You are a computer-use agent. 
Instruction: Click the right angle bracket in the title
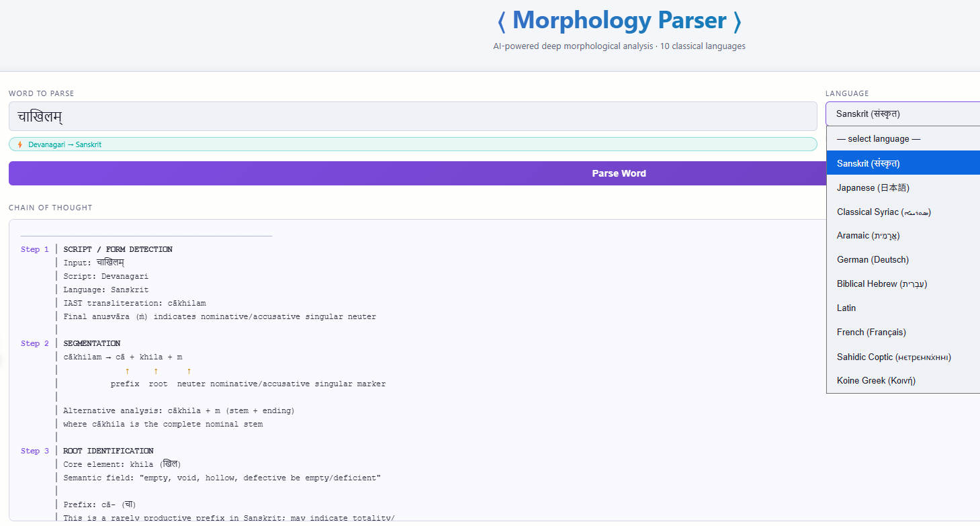pos(738,21)
